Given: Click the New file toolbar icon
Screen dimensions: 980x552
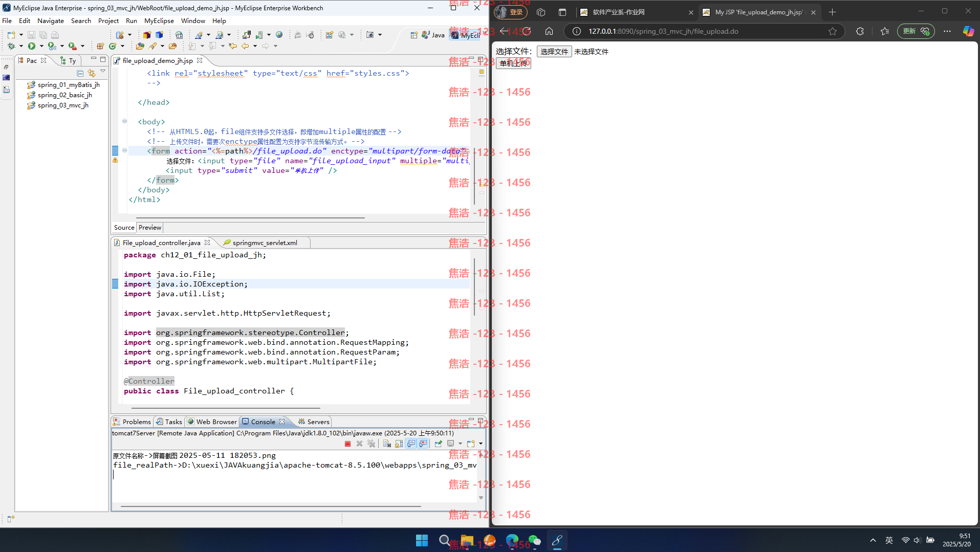Looking at the screenshot, I should (x=11, y=35).
